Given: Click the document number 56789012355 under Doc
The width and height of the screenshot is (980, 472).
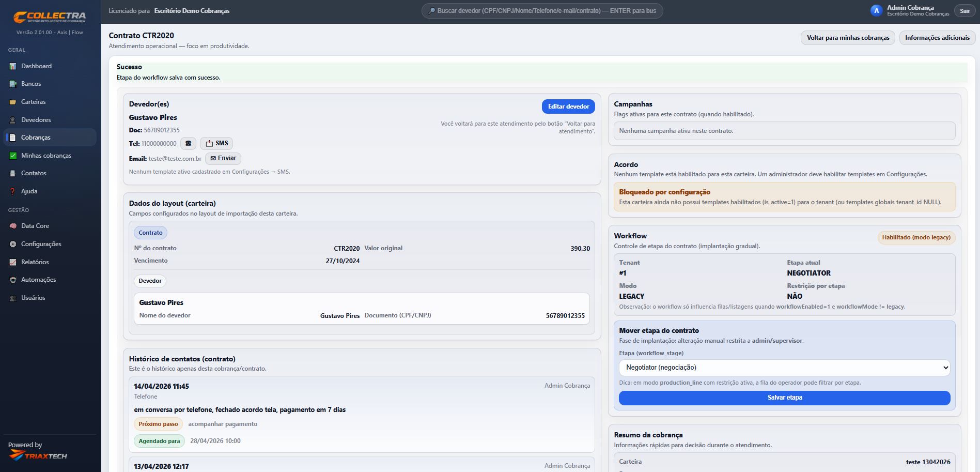Looking at the screenshot, I should click(x=162, y=130).
